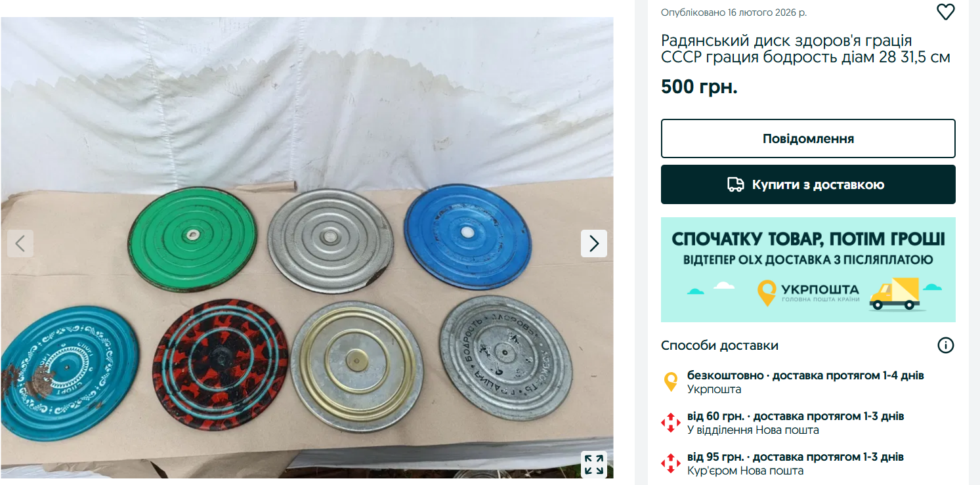The image size is (980, 485).
Task: Click Купити з доставкою button
Action: tap(808, 184)
